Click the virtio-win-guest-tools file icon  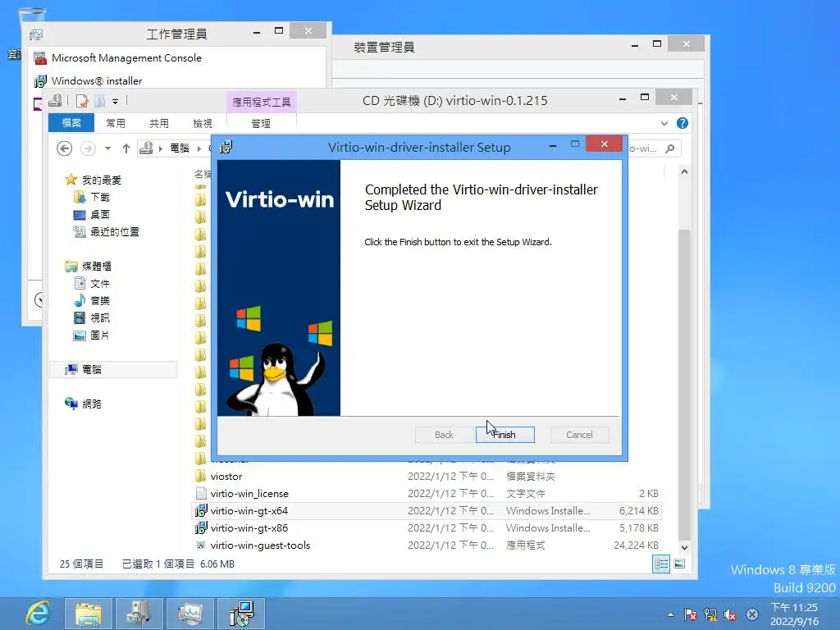pos(200,545)
